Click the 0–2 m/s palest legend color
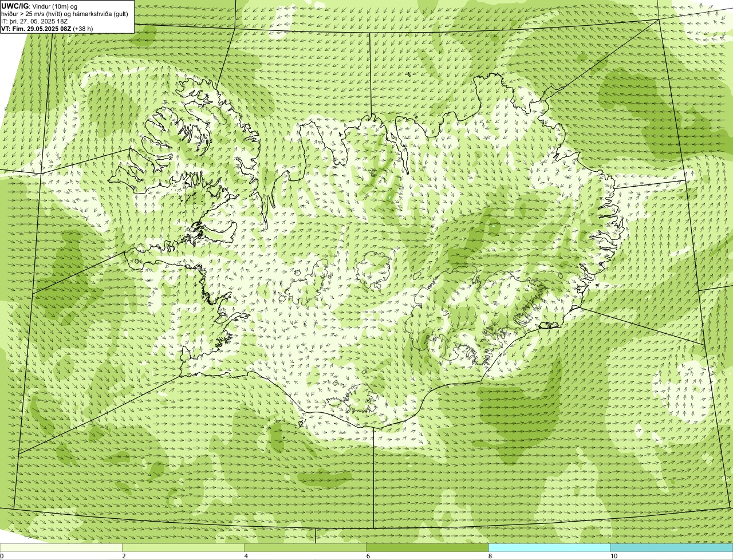 pos(61,547)
